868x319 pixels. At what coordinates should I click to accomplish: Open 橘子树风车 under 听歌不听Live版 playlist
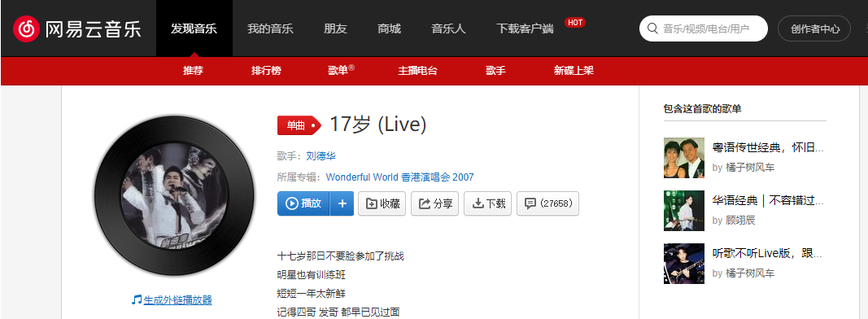pos(750,273)
